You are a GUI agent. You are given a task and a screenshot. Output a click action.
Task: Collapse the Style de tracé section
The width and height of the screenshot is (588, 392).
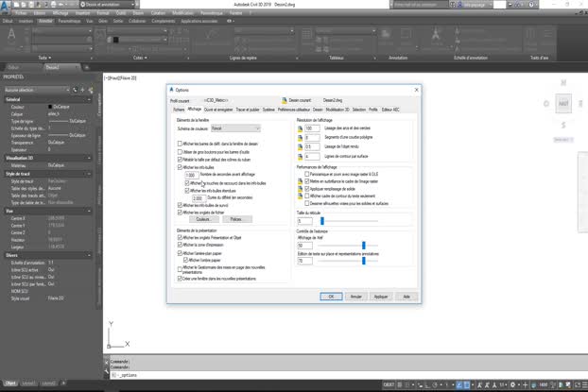tap(89, 174)
